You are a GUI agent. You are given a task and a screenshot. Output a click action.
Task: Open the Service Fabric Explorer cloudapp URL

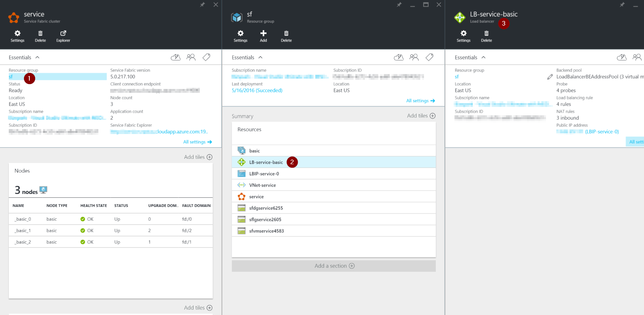[x=159, y=132]
